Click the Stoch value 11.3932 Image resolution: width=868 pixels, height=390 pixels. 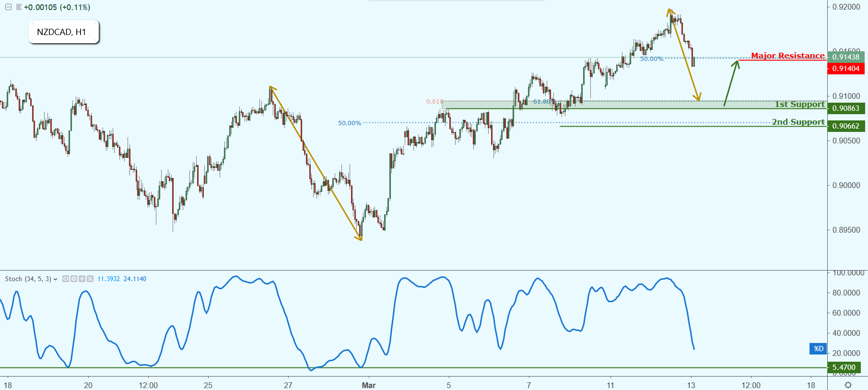click(108, 279)
